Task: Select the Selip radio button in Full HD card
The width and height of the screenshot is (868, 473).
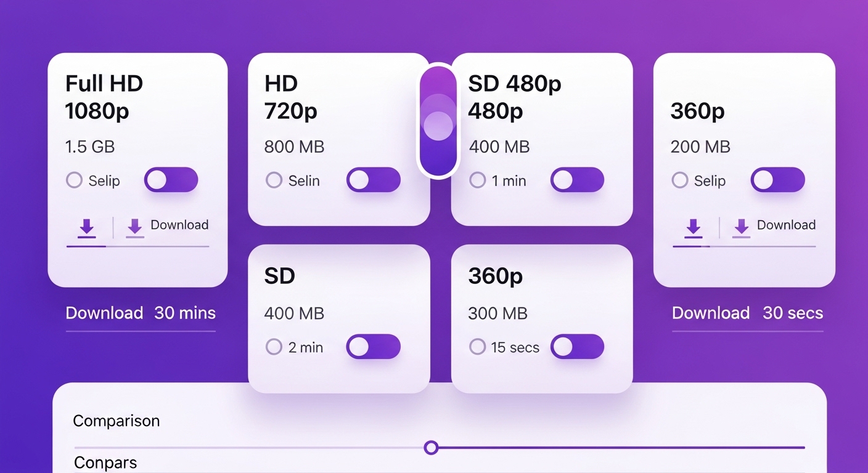Action: [x=75, y=180]
